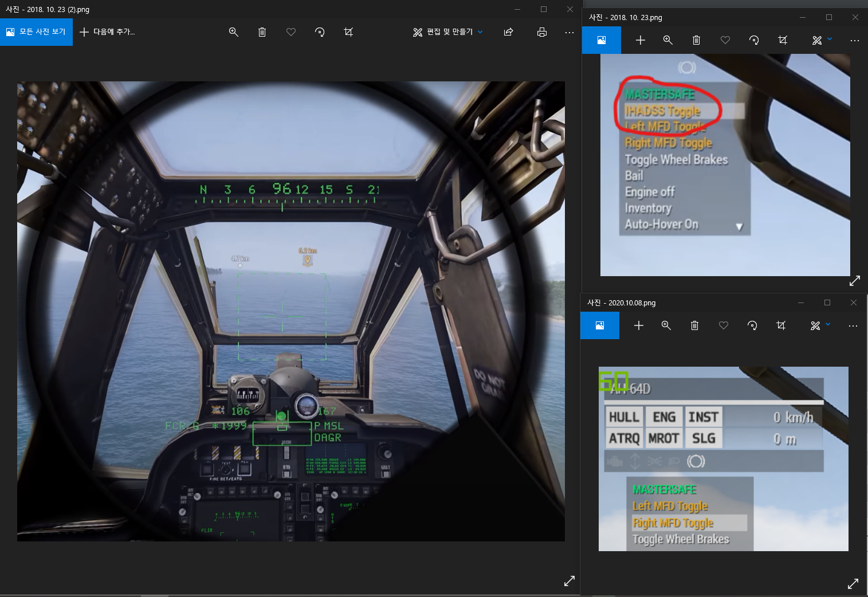This screenshot has height=597, width=868.
Task: Toggle favorite heart in the 2020.10.08.png window
Action: tap(724, 325)
